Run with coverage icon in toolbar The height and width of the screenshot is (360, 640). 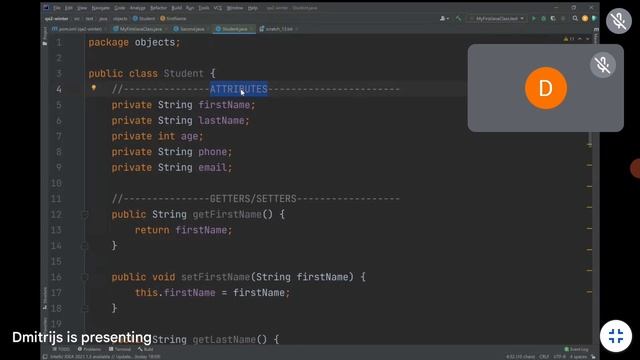click(x=553, y=18)
